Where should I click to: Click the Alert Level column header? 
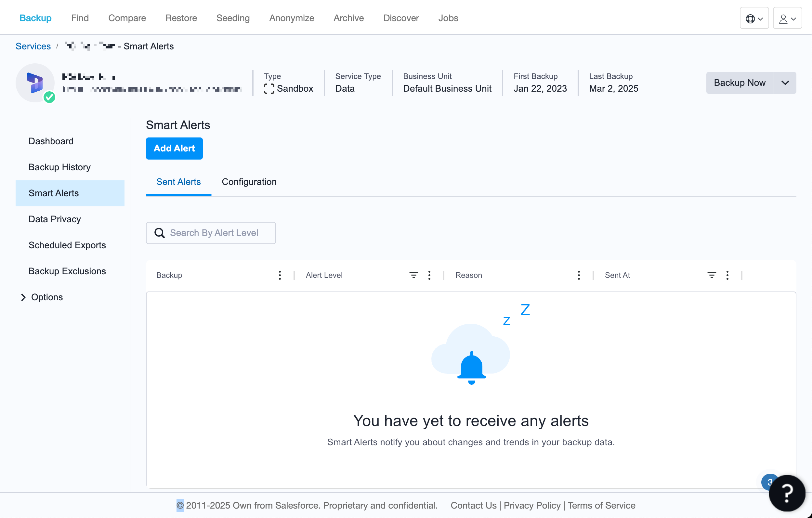point(324,275)
